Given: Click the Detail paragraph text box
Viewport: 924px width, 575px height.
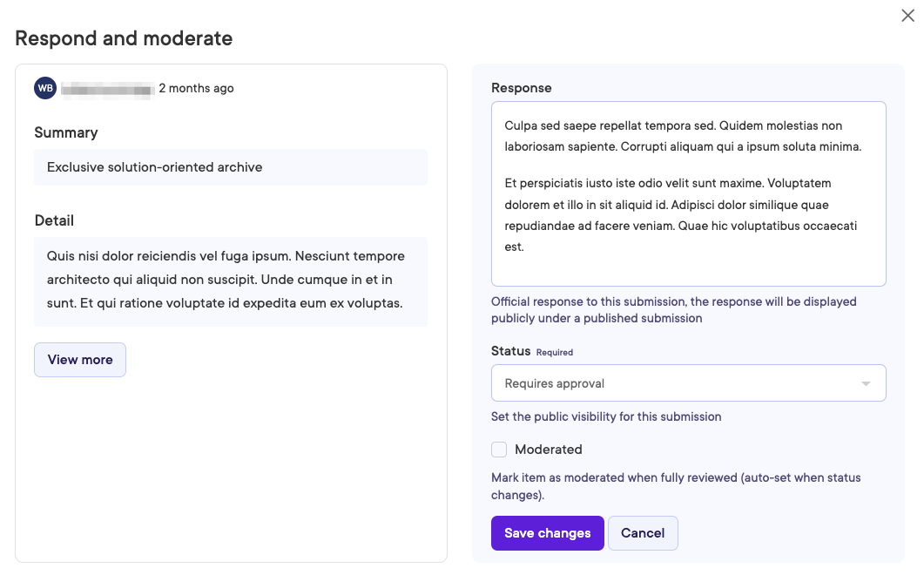Looking at the screenshot, I should point(230,281).
